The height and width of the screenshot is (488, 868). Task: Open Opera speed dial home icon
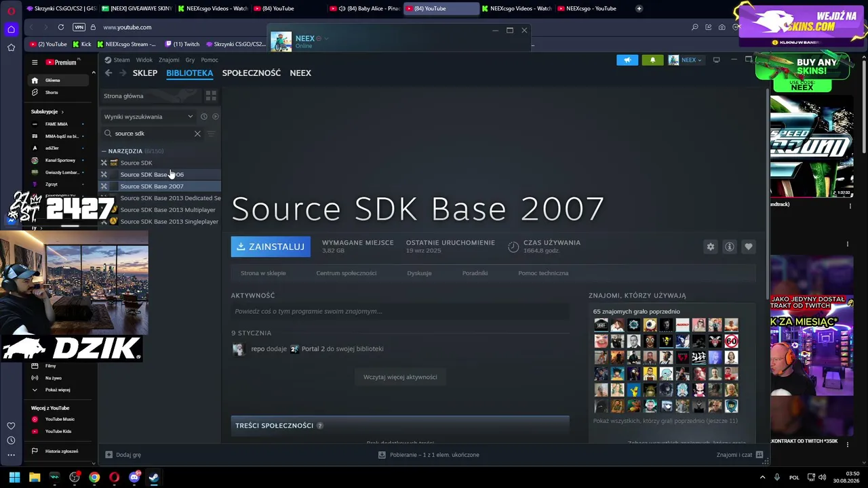[x=11, y=29]
